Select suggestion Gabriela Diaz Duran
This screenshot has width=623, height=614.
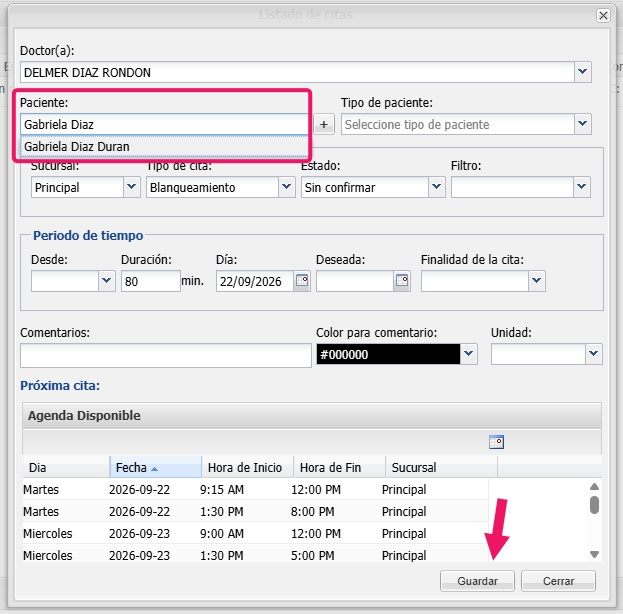click(x=164, y=146)
